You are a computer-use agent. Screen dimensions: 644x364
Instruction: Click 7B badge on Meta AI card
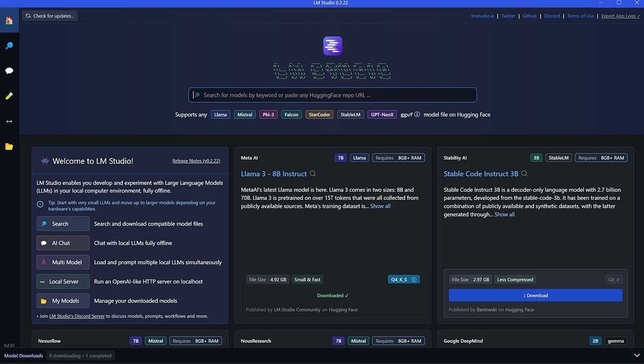click(x=340, y=158)
